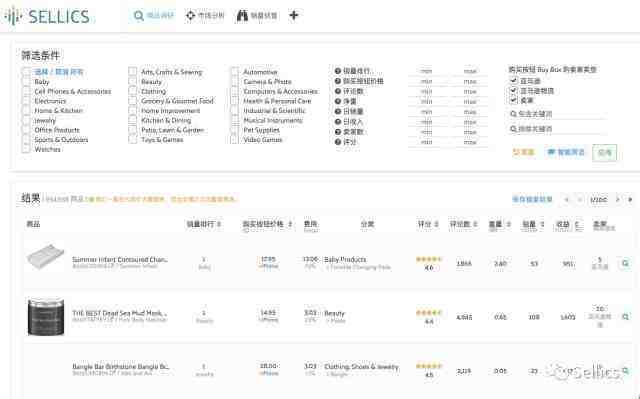Click the save search results link
Image resolution: width=640 pixels, height=399 pixels.
(x=532, y=200)
